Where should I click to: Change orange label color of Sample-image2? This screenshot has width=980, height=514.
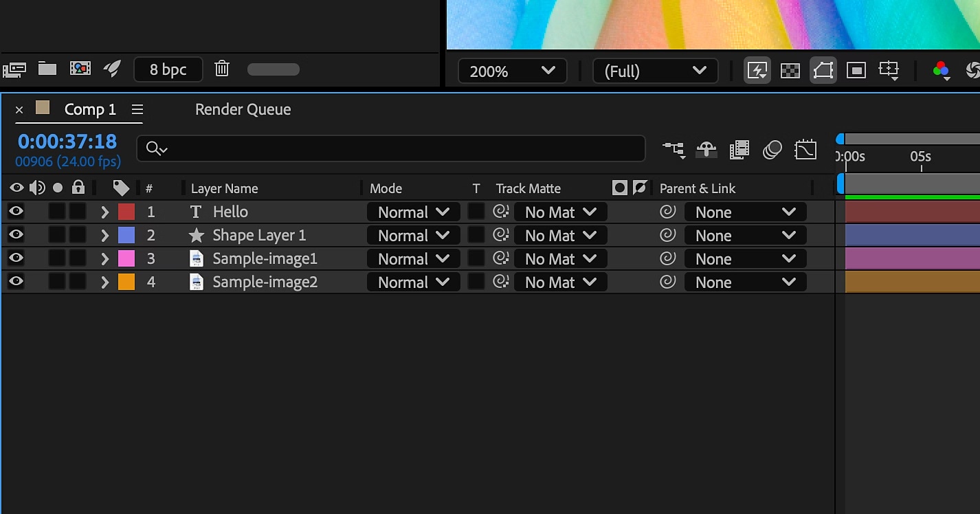click(x=126, y=282)
